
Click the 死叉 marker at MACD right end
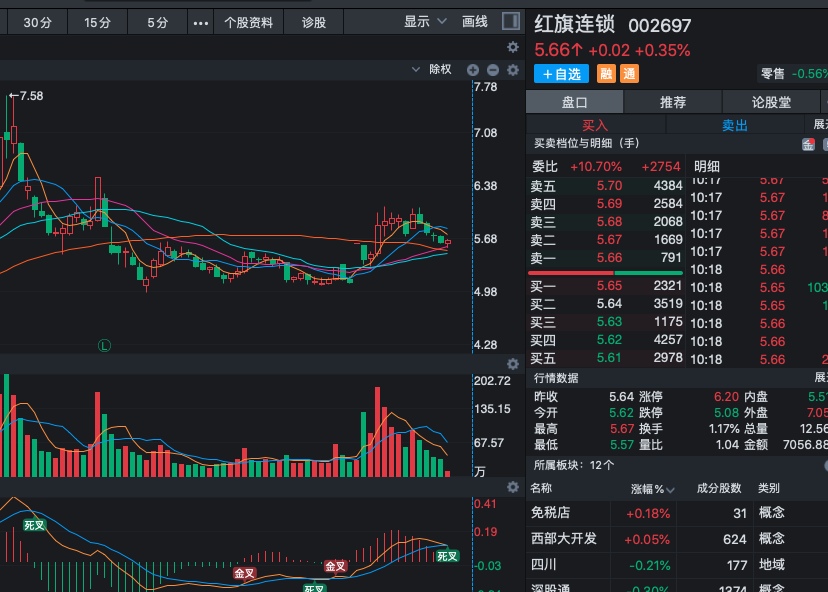[x=447, y=556]
